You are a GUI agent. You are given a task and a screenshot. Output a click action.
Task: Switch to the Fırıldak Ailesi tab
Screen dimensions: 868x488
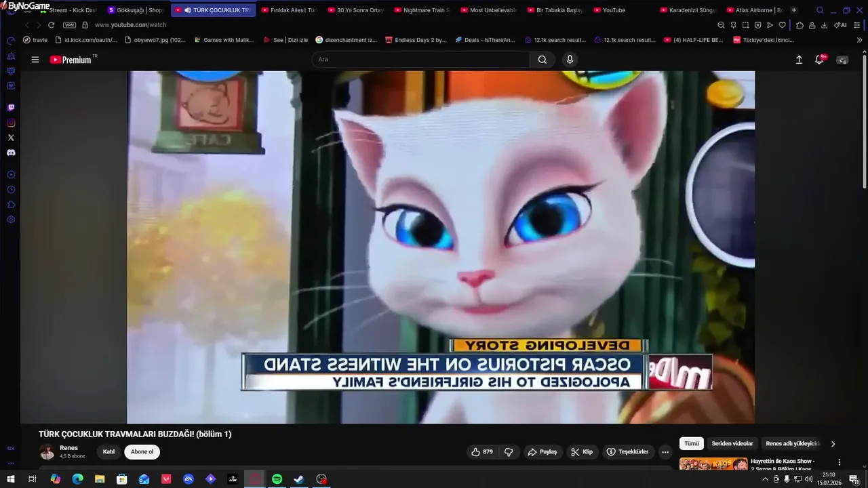[288, 10]
